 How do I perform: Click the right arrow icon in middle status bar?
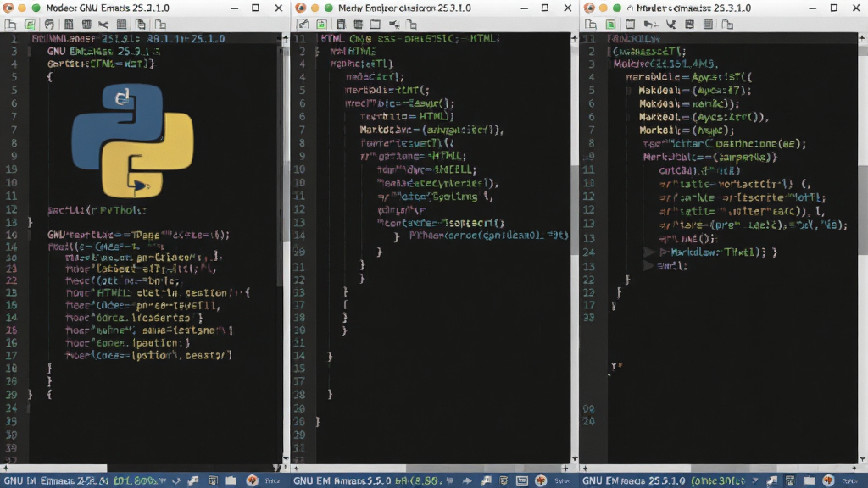467,481
